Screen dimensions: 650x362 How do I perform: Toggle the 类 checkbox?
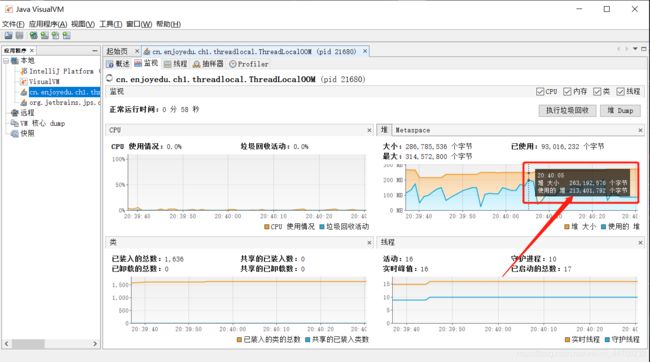pos(597,92)
